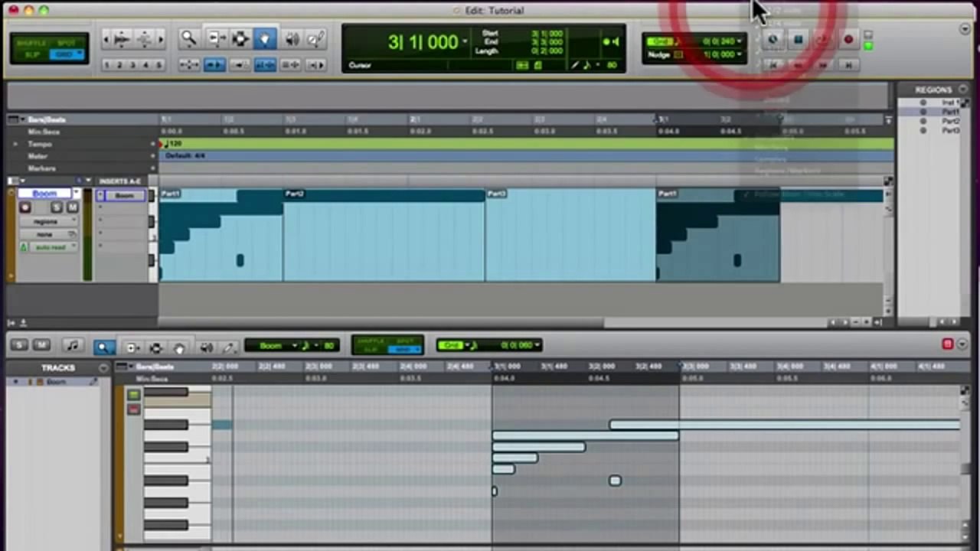
Task: Recall zoom preset 5
Action: pos(158,65)
